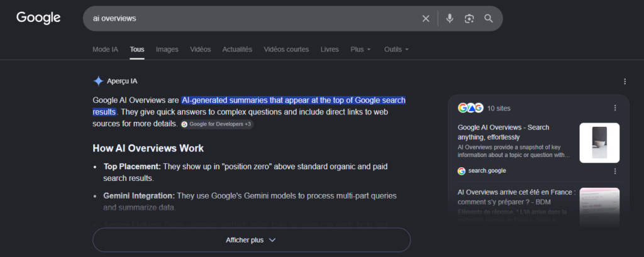
Task: Clear the search box with the X icon
Action: pyautogui.click(x=426, y=18)
